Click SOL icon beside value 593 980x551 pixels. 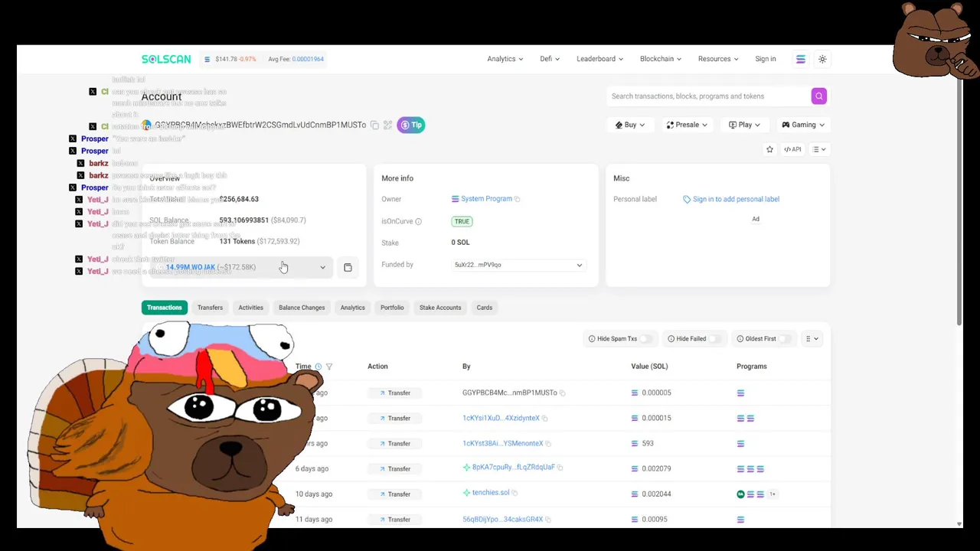[635, 443]
